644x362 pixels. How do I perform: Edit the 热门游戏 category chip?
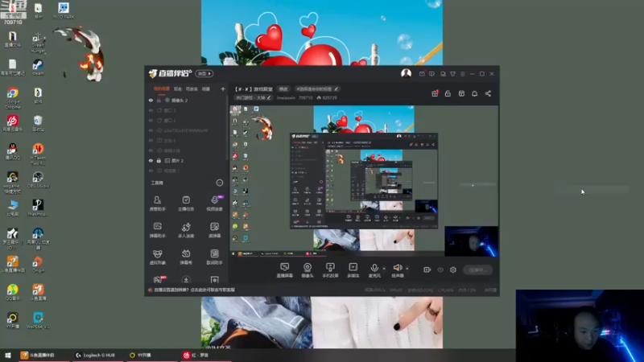253,97
